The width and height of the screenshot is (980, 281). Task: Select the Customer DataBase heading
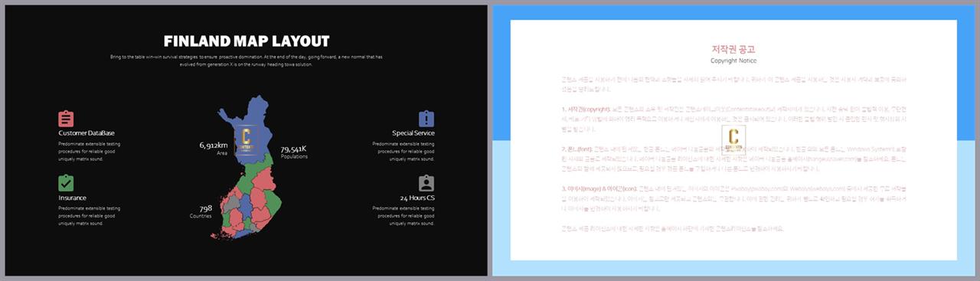[x=87, y=133]
